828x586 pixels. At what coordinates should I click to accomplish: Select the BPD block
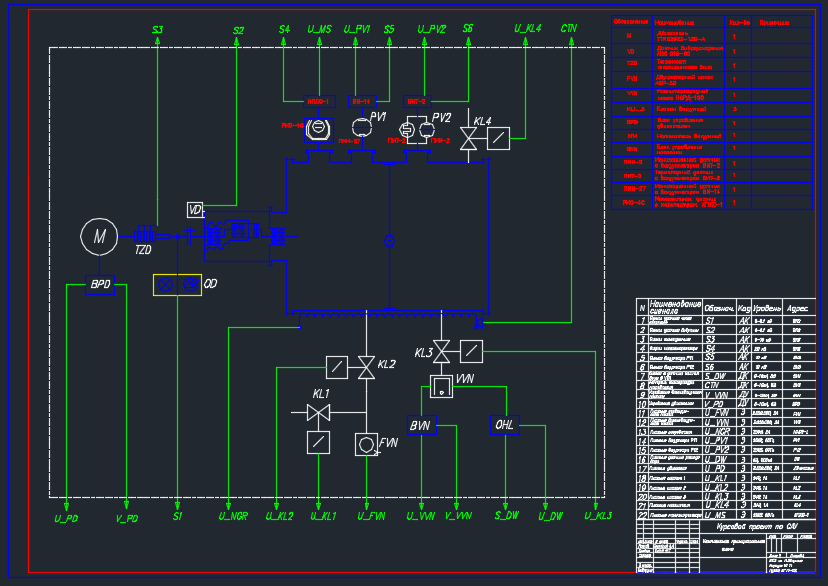(101, 285)
